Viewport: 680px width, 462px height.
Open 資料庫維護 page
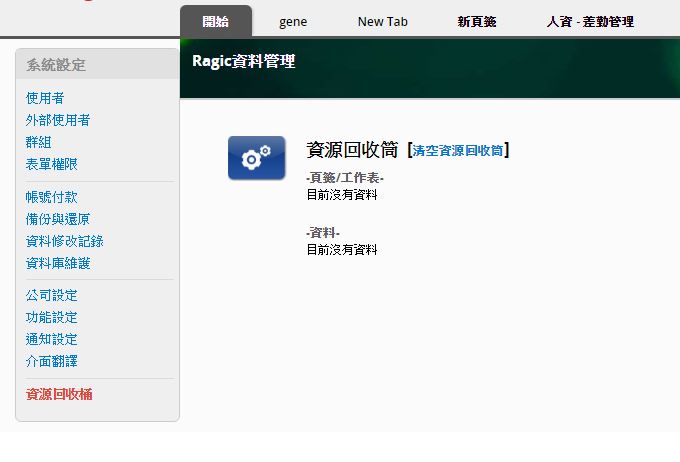coord(58,263)
